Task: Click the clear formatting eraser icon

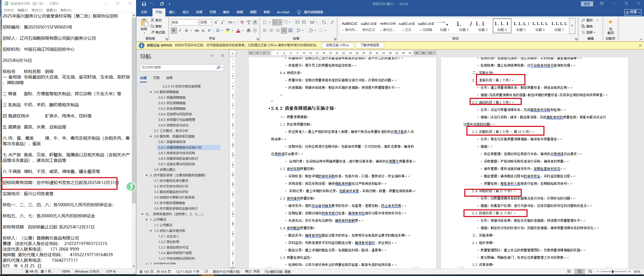Action: (242, 22)
